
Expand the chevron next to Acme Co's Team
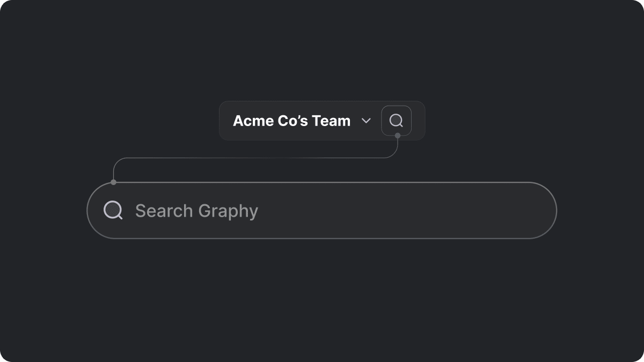tap(366, 121)
